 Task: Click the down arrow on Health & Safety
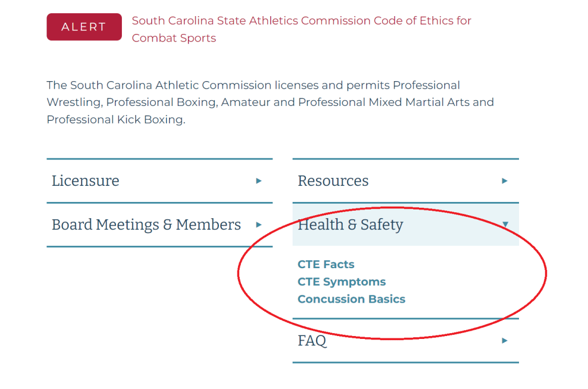(x=505, y=224)
